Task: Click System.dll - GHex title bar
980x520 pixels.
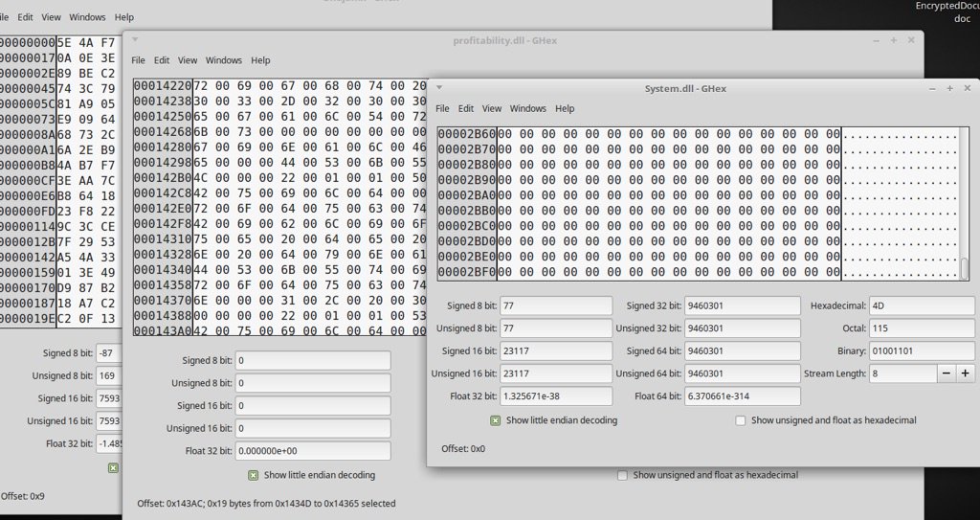Action: 685,89
